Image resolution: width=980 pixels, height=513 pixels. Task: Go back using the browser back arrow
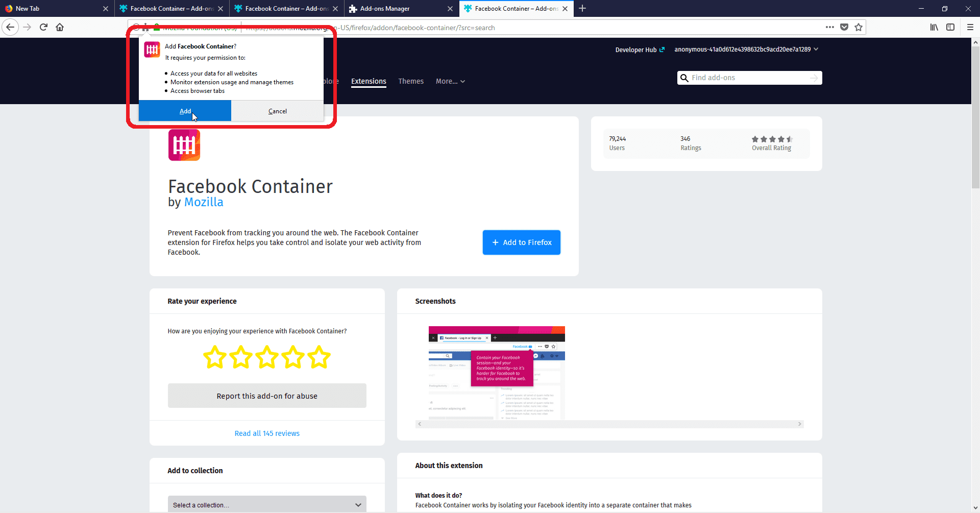coord(10,27)
